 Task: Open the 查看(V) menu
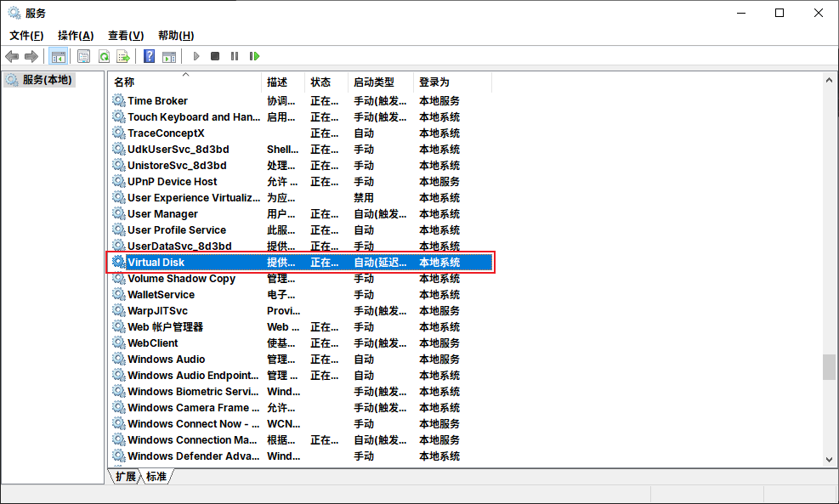click(126, 36)
